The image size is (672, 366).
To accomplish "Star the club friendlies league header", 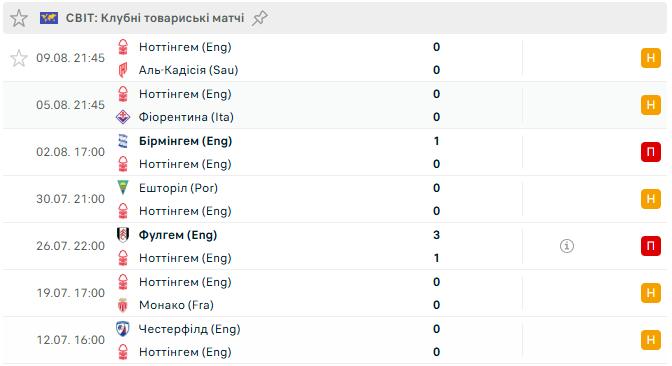I will (x=19, y=18).
